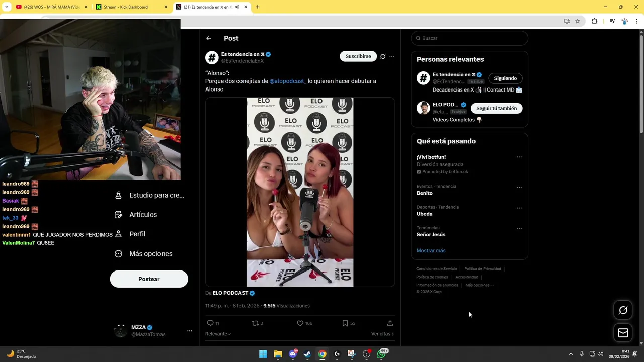Click the Suscribirse button
644x362 pixels.
[x=358, y=56]
